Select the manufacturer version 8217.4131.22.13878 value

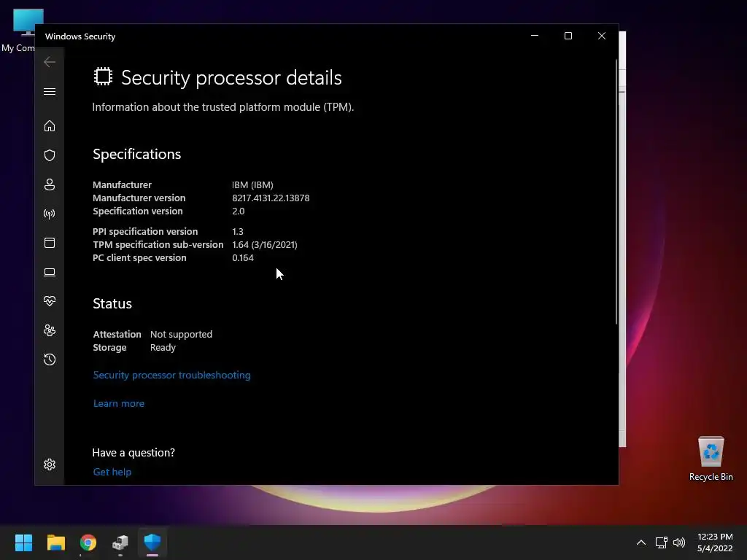click(271, 198)
